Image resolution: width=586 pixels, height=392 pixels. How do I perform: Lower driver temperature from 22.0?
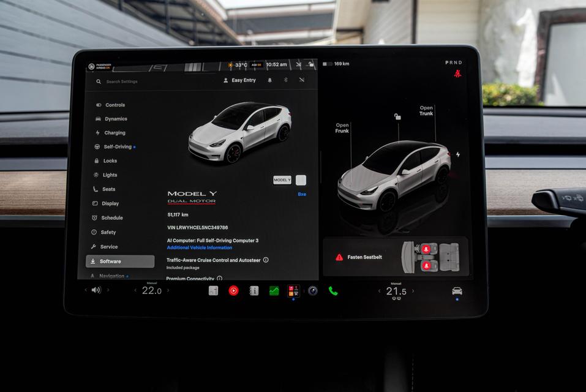[135, 290]
